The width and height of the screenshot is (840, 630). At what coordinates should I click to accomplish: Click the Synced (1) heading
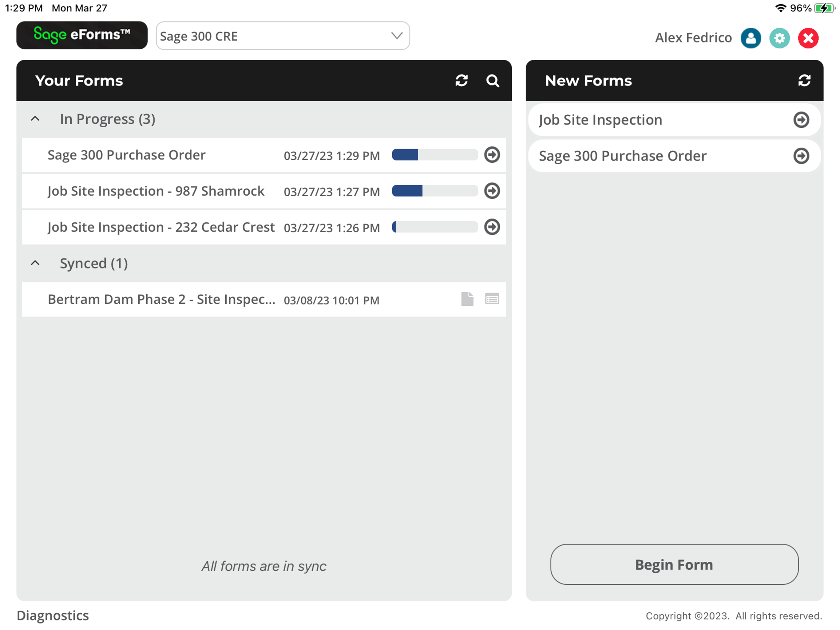click(94, 263)
